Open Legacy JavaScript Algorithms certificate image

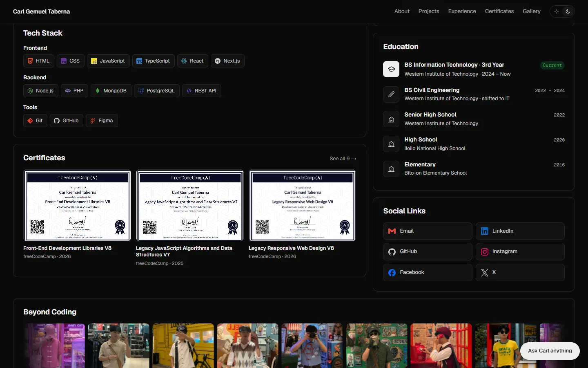[190, 205]
